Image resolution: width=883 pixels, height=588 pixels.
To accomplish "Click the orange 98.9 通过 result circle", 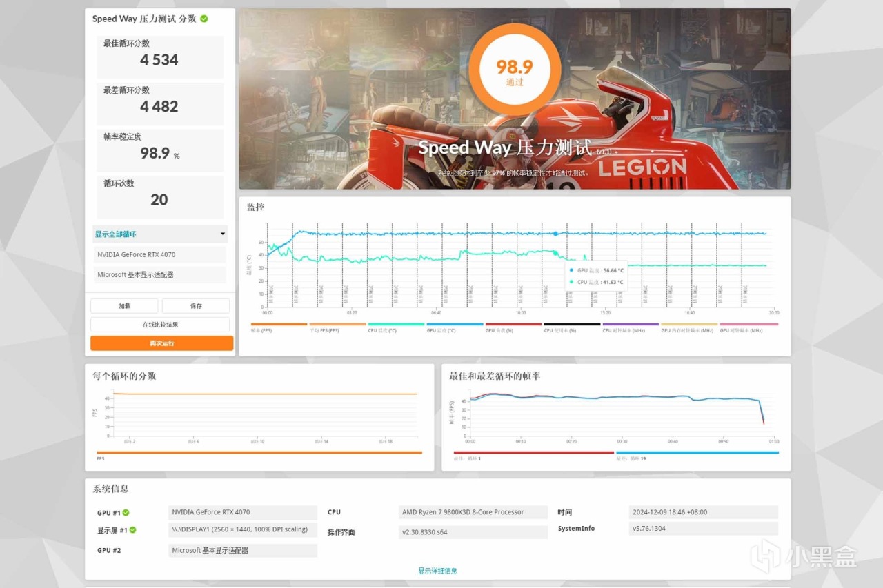I will pyautogui.click(x=514, y=71).
